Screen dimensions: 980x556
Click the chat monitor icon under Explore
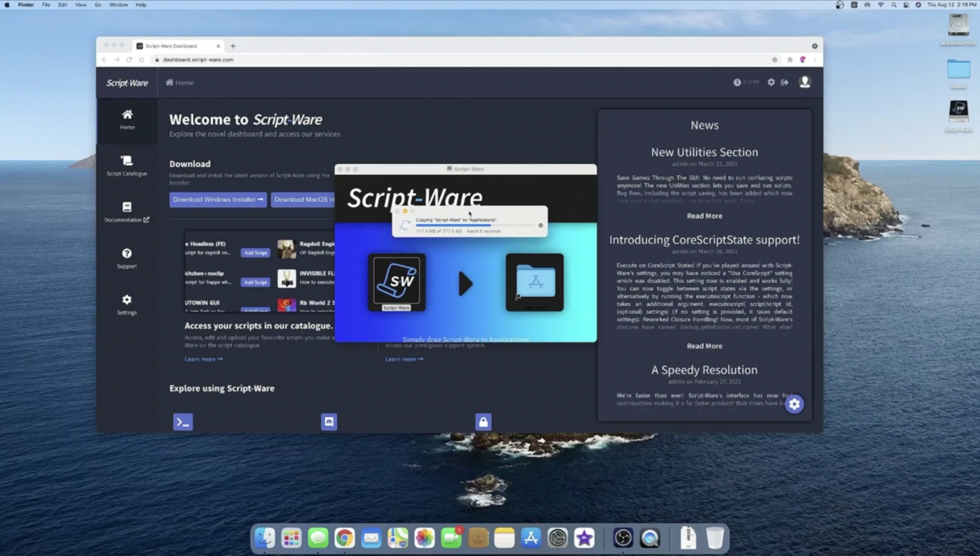click(329, 422)
